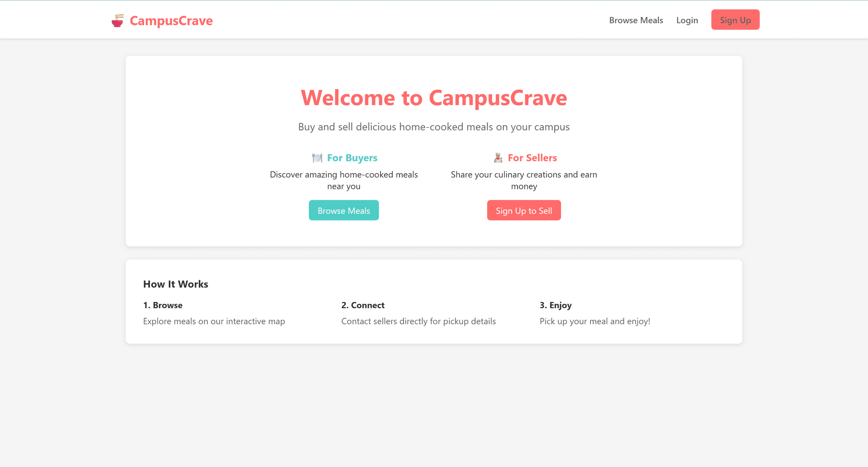Go to Login in the navigation bar
Viewport: 868px width, 467px height.
coord(687,20)
